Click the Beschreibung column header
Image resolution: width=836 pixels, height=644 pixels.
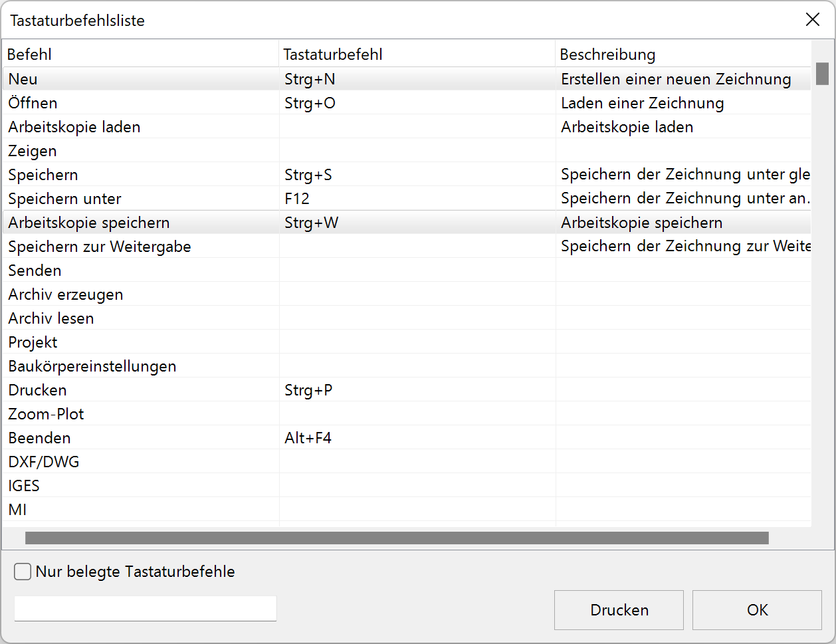pos(606,54)
